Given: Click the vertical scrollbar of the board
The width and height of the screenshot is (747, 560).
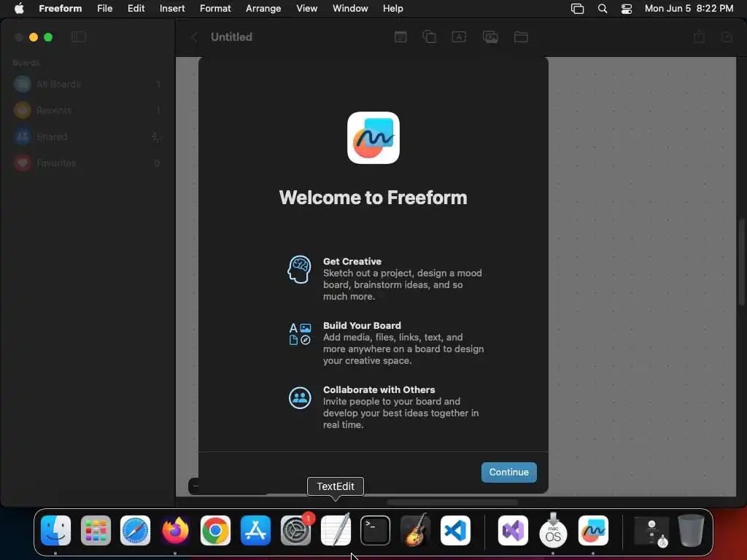Looking at the screenshot, I should (x=741, y=262).
